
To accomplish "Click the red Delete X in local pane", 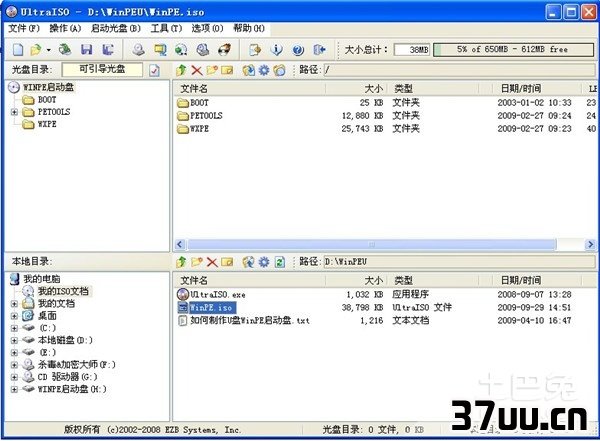I will (212, 262).
